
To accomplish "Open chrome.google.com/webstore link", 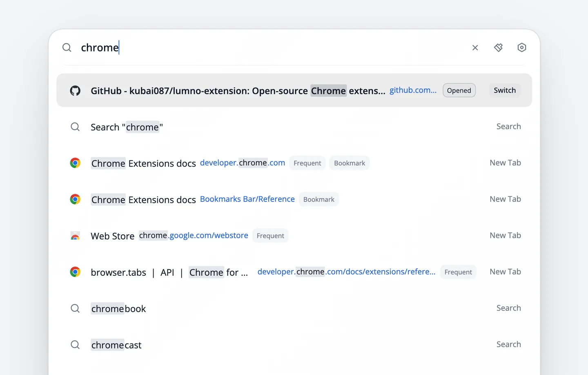I will point(194,236).
